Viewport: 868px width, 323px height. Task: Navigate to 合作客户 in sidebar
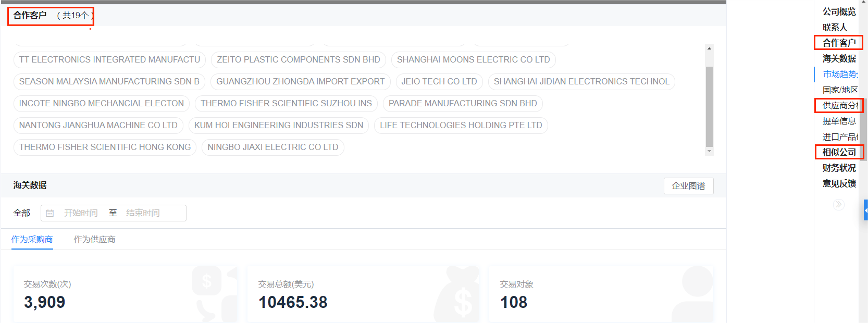[x=839, y=43]
